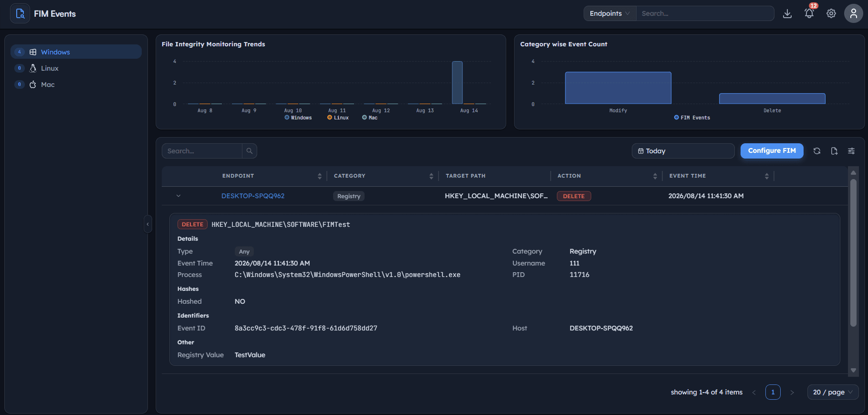Sort by Category column arrows
Viewport: 868px width, 415px height.
pos(431,176)
